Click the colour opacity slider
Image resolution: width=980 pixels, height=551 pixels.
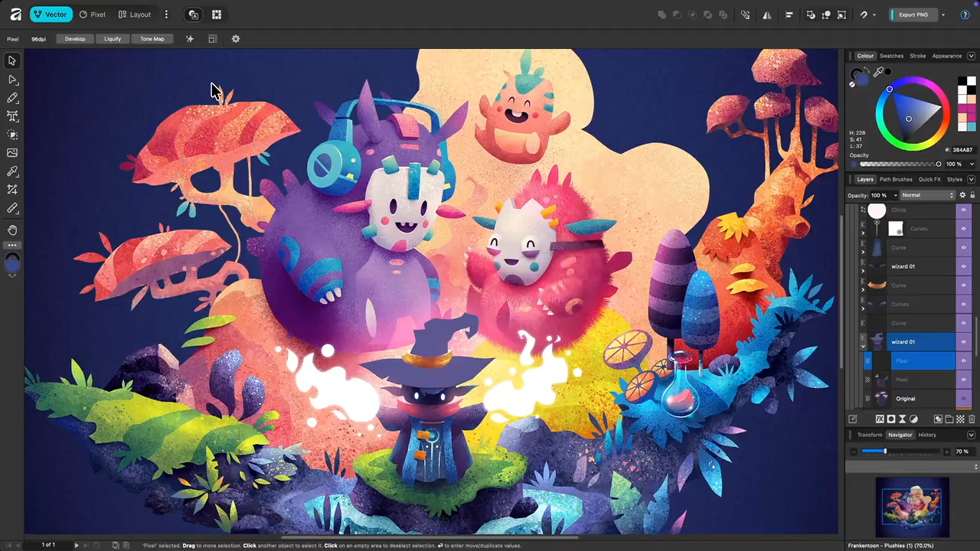coord(900,164)
